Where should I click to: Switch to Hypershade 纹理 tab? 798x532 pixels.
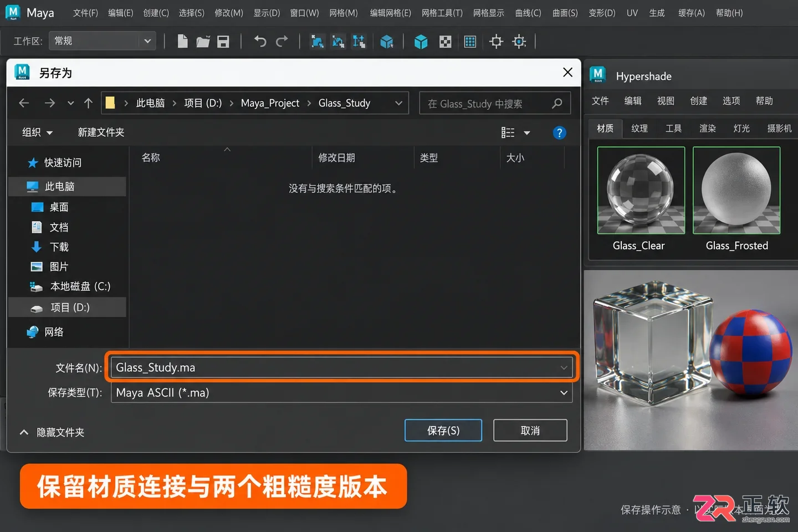pos(640,129)
